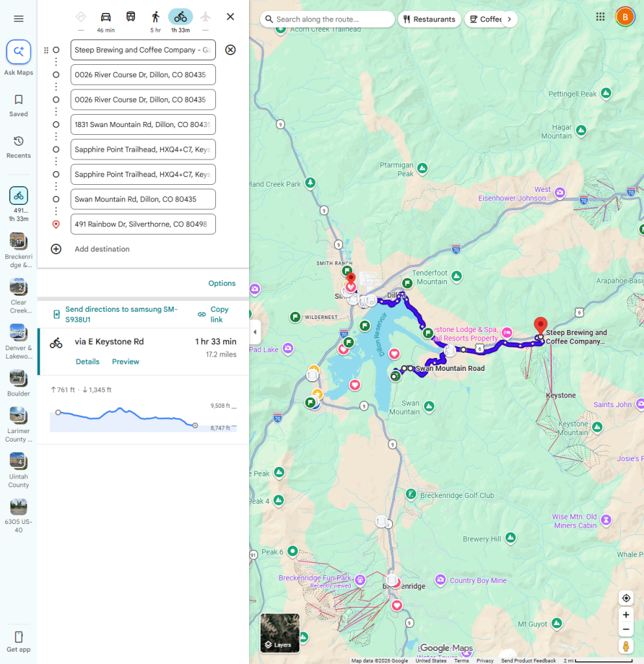
Task: Open Google account avatar B
Action: [625, 17]
